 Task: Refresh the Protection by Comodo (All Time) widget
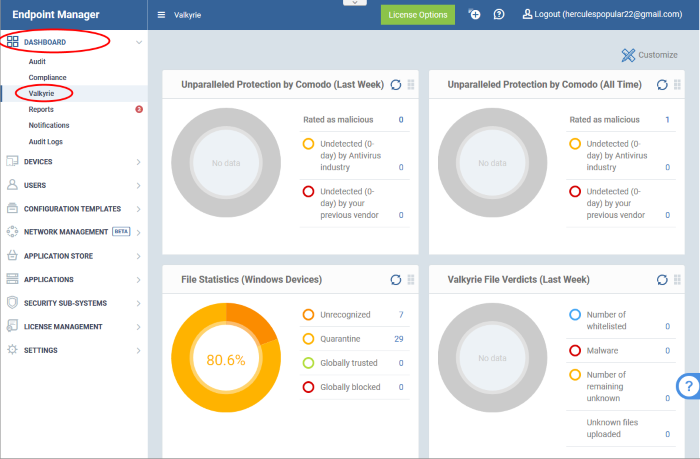click(x=662, y=84)
